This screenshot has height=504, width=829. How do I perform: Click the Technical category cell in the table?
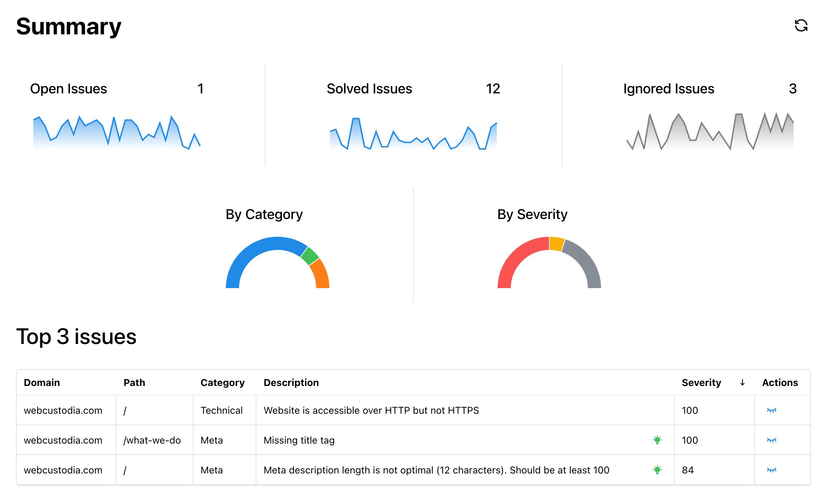click(x=222, y=410)
